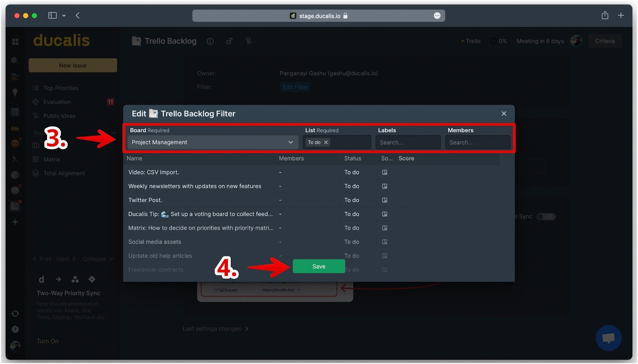The image size is (638, 364).
Task: Open the help question mark icon
Action: 15,329
